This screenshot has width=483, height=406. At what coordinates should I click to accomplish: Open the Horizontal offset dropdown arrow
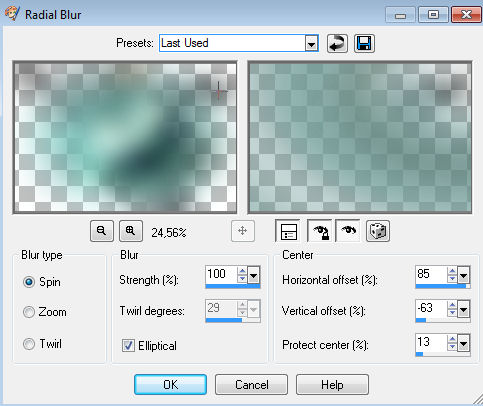(x=464, y=275)
